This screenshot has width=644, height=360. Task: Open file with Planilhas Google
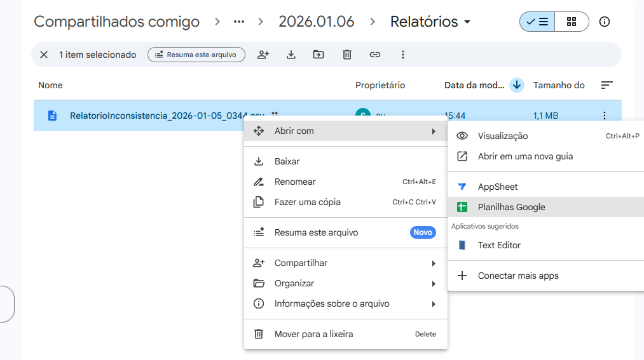click(511, 207)
